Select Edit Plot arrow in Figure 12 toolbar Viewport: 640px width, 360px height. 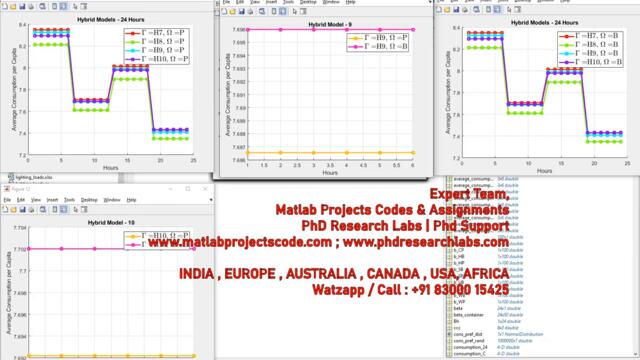[x=76, y=209]
